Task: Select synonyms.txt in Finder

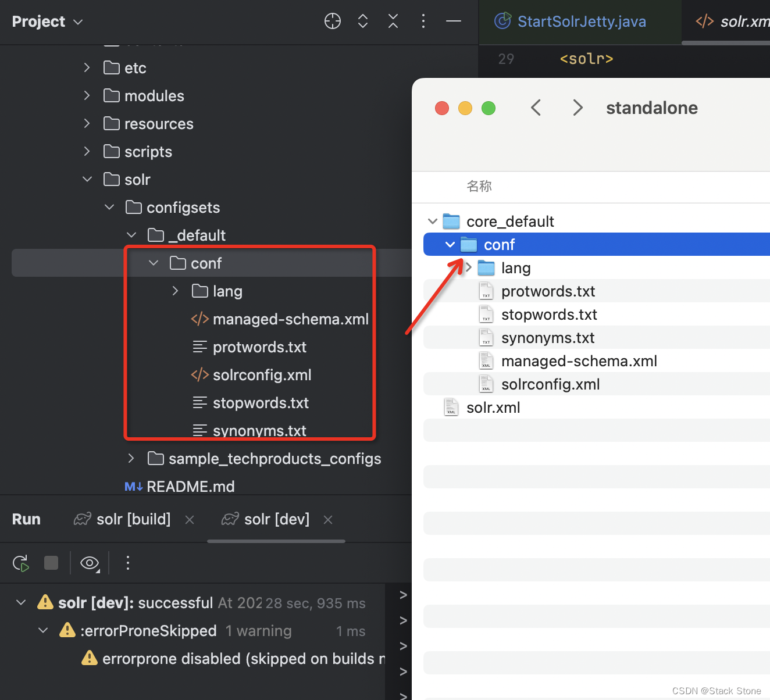Action: (x=548, y=338)
